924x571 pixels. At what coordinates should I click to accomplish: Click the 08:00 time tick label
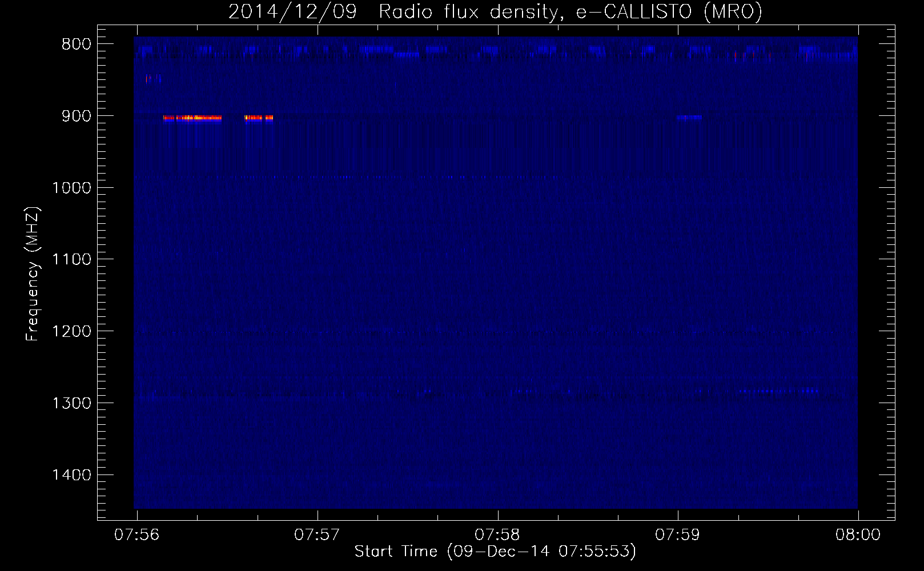pos(858,535)
